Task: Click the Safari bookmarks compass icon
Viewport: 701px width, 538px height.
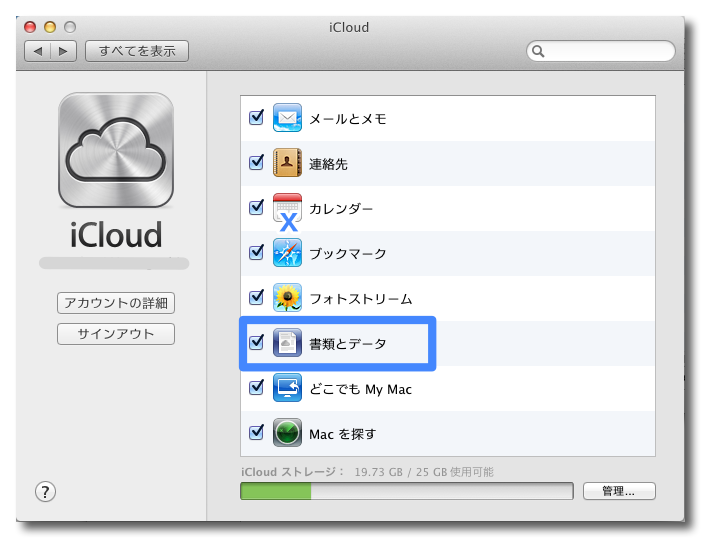Action: [287, 253]
